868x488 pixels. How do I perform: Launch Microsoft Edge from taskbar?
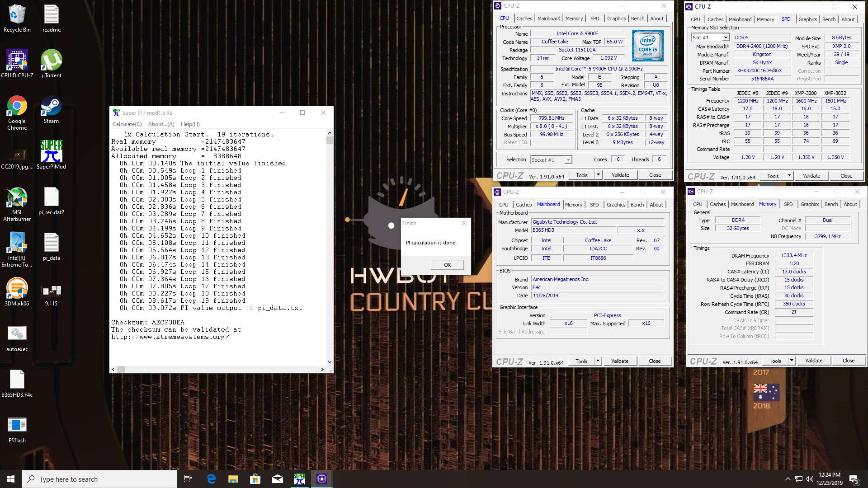211,479
